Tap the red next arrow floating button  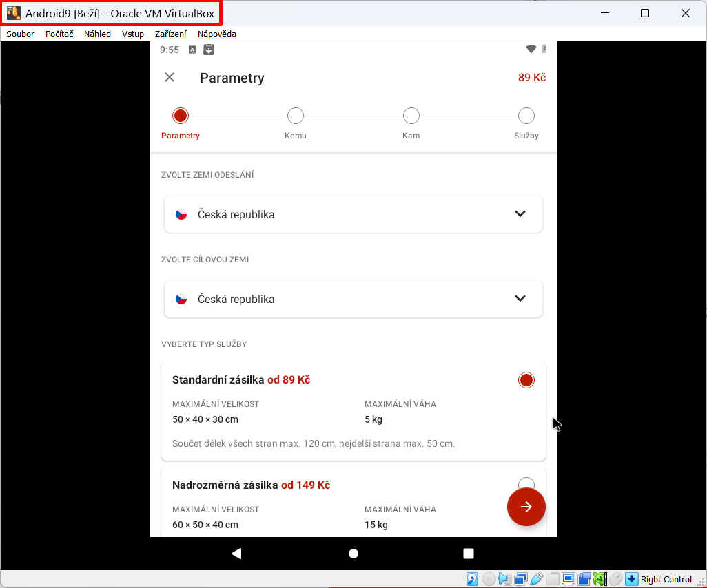[526, 507]
